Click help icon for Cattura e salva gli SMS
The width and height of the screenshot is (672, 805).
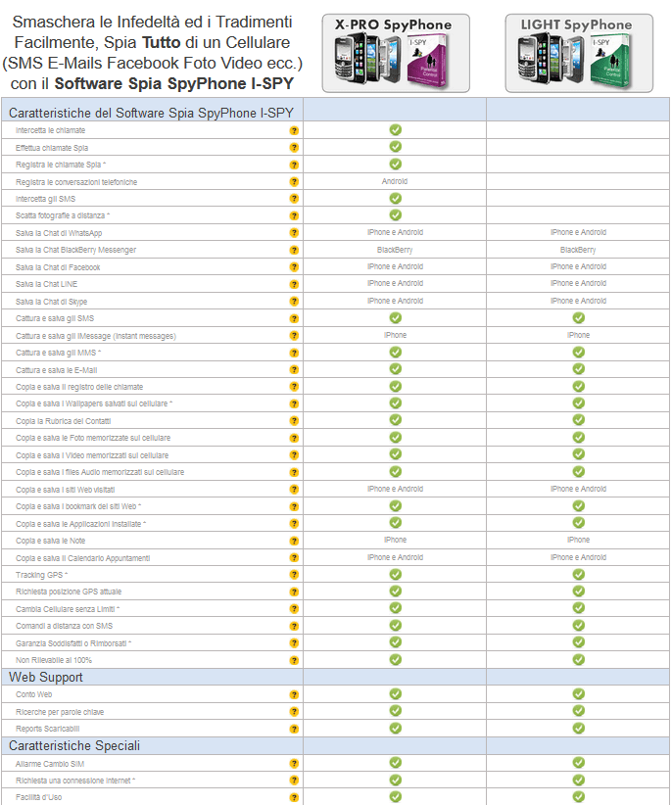pos(294,318)
